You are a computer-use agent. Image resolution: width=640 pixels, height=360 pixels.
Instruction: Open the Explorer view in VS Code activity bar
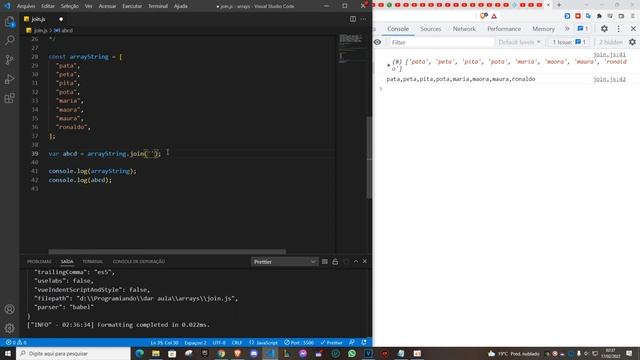(9, 22)
